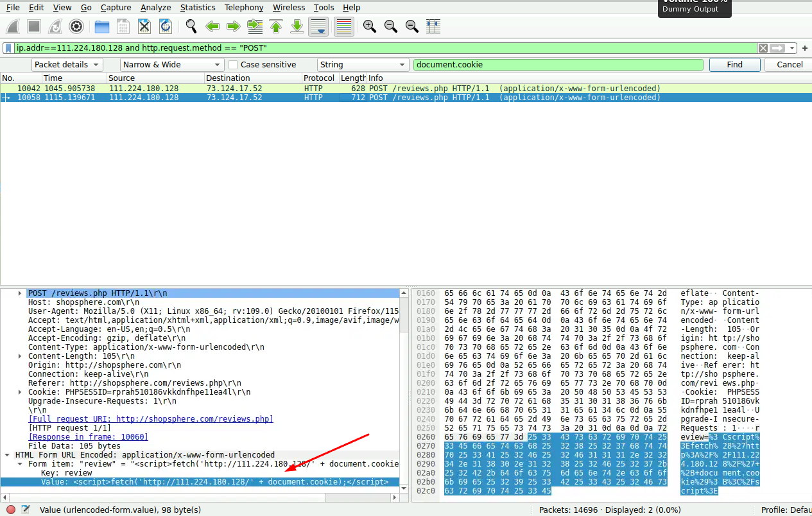Stop the packet capture
Screen dimensions: 812x516
click(x=34, y=26)
